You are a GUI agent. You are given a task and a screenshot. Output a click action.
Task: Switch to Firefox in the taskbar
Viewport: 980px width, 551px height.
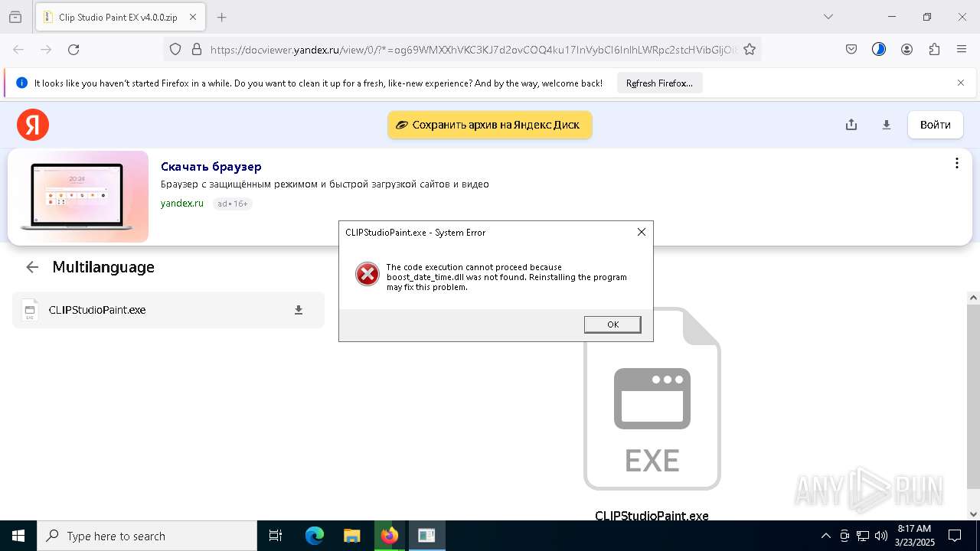coord(389,536)
